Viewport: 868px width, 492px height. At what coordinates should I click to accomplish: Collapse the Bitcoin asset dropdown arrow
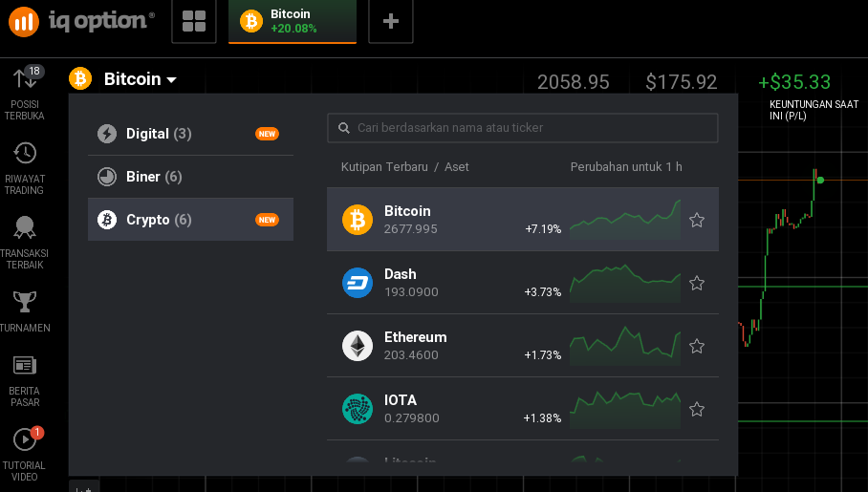(172, 79)
